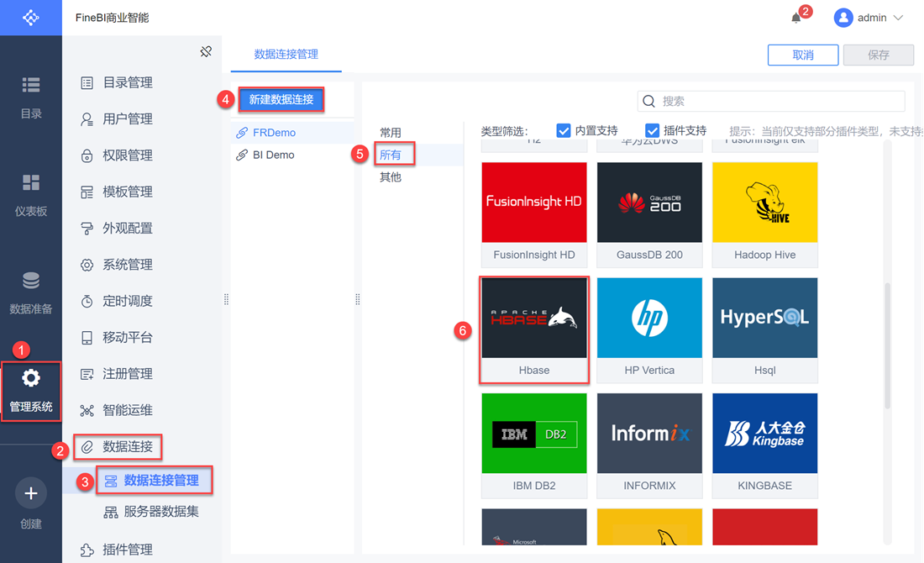Click the FineBI logo icon

click(x=30, y=18)
